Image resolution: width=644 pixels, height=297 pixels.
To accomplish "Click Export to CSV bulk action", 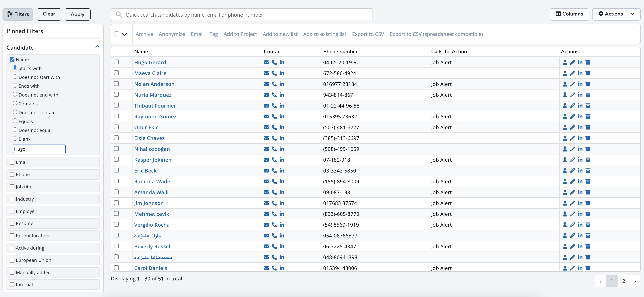I will pyautogui.click(x=368, y=34).
